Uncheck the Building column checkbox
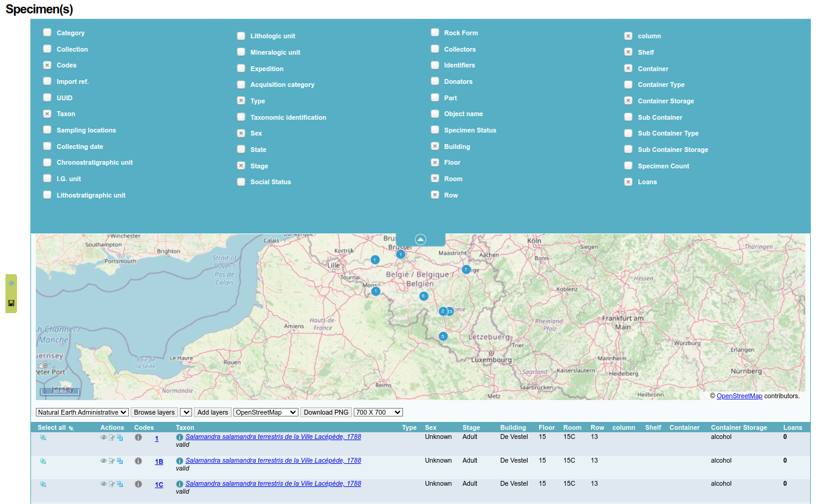The image size is (823, 504). [x=435, y=146]
